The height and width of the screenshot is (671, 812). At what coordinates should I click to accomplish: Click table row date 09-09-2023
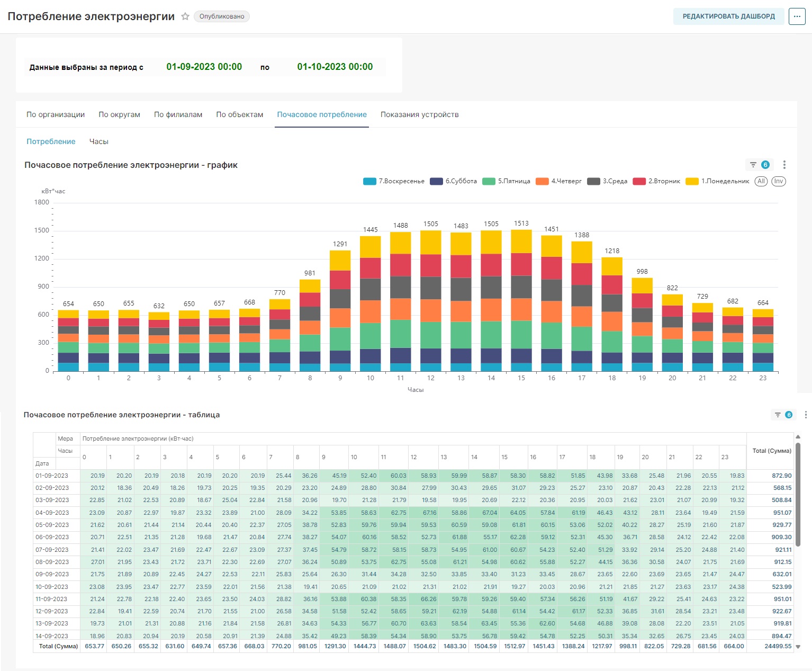(x=52, y=574)
